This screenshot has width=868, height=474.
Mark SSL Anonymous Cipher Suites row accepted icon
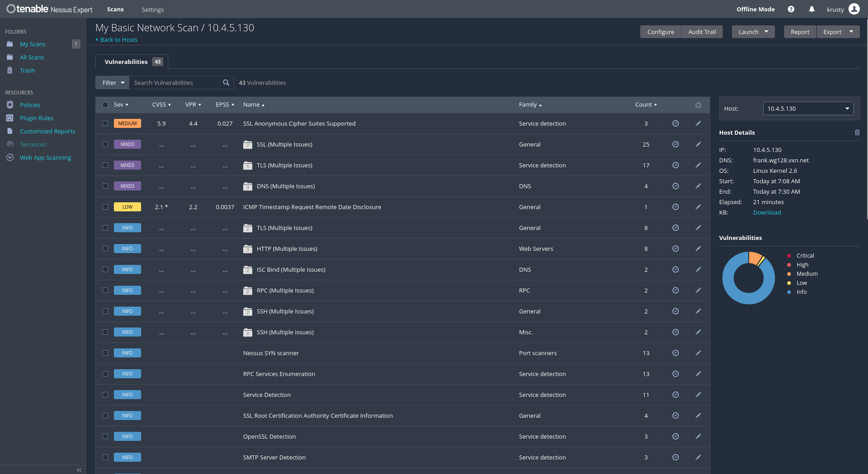676,123
